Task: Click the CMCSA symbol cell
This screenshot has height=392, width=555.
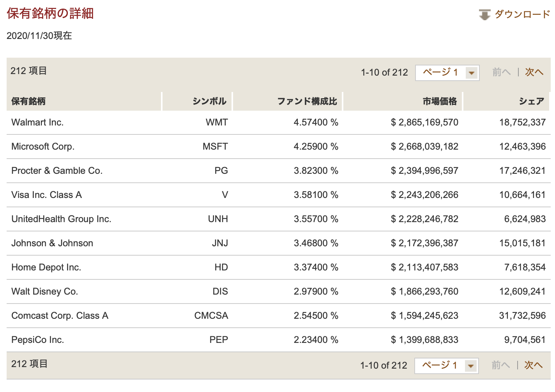Action: tap(211, 316)
